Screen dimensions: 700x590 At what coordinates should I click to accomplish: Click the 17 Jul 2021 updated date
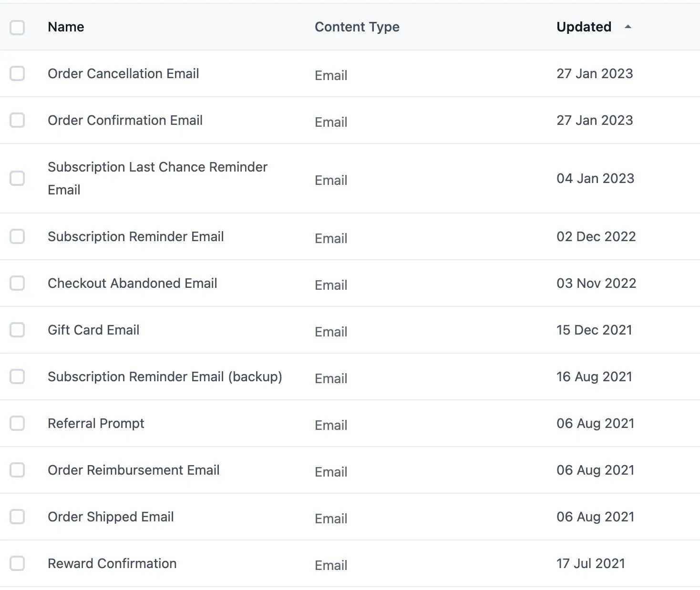(591, 563)
